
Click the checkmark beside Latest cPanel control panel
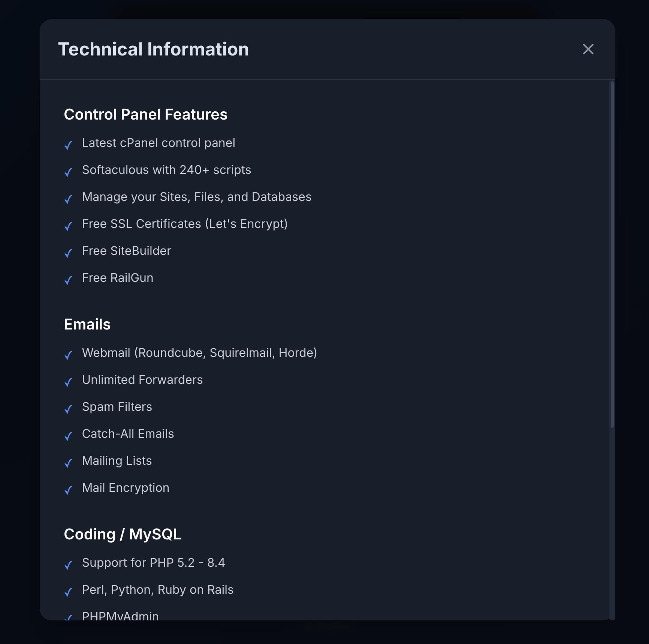68,145
